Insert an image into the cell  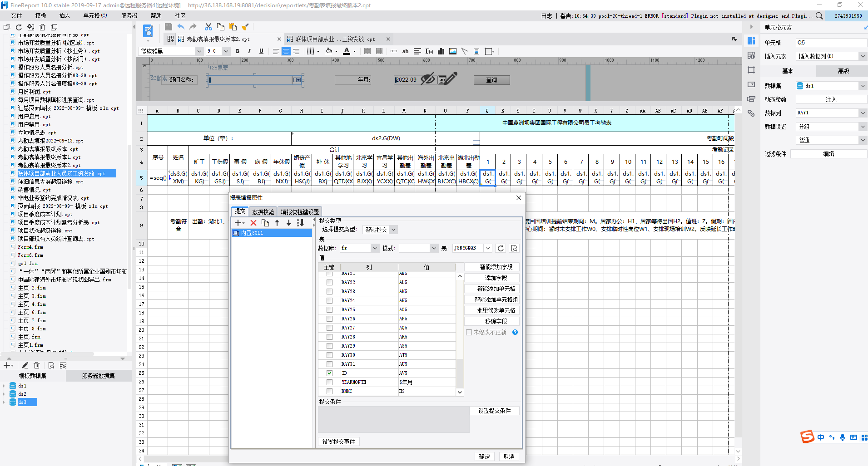[x=453, y=51]
